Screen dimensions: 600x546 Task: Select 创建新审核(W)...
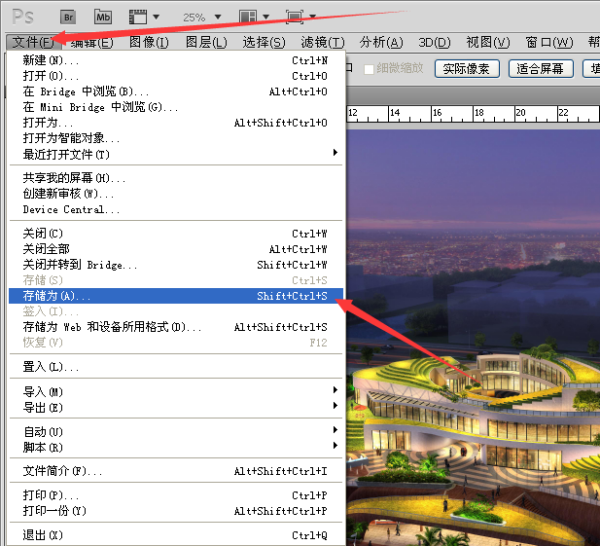click(x=176, y=194)
